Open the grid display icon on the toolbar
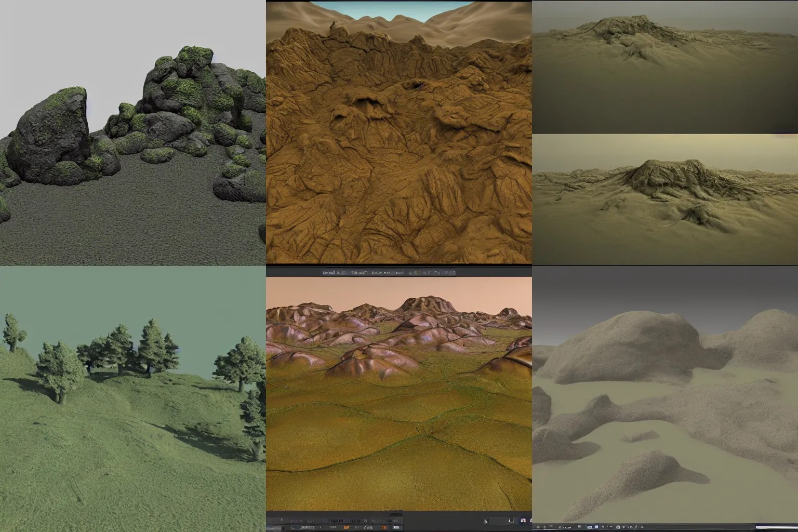 pyautogui.click(x=343, y=272)
